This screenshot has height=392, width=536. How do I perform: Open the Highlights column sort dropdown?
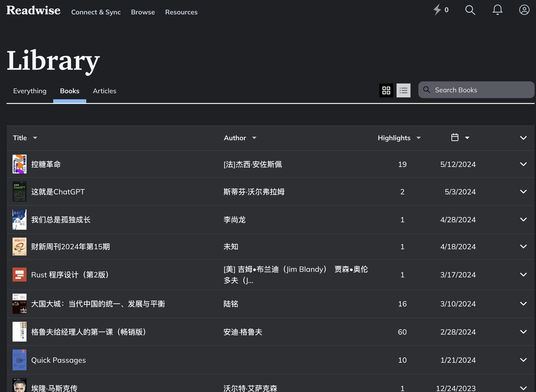pyautogui.click(x=419, y=138)
